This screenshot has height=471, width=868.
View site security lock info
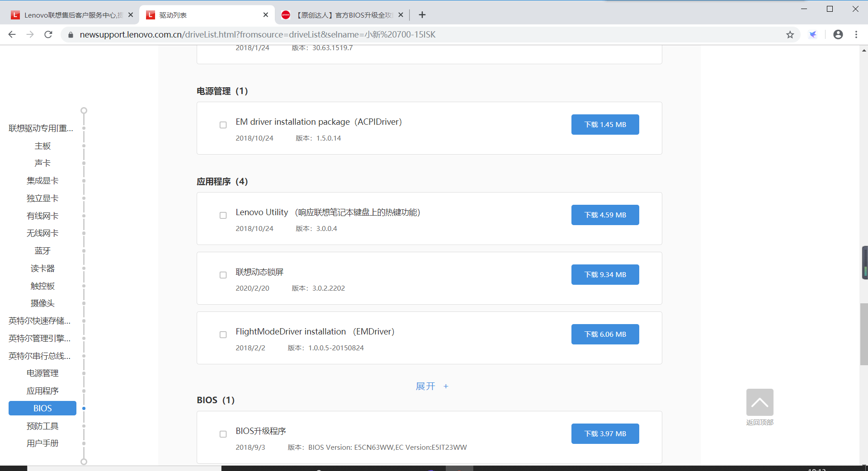click(x=70, y=34)
